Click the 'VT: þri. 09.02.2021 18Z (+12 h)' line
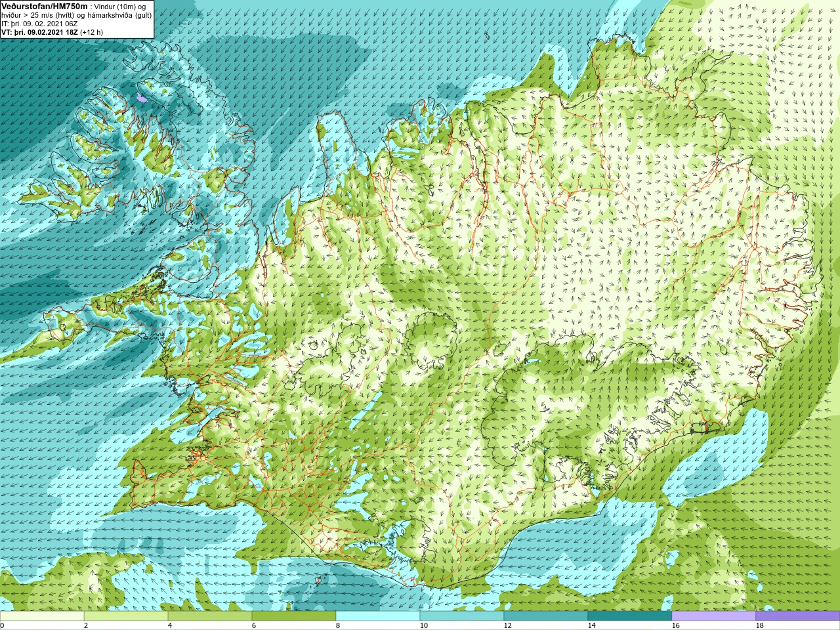The height and width of the screenshot is (630, 840). (52, 32)
